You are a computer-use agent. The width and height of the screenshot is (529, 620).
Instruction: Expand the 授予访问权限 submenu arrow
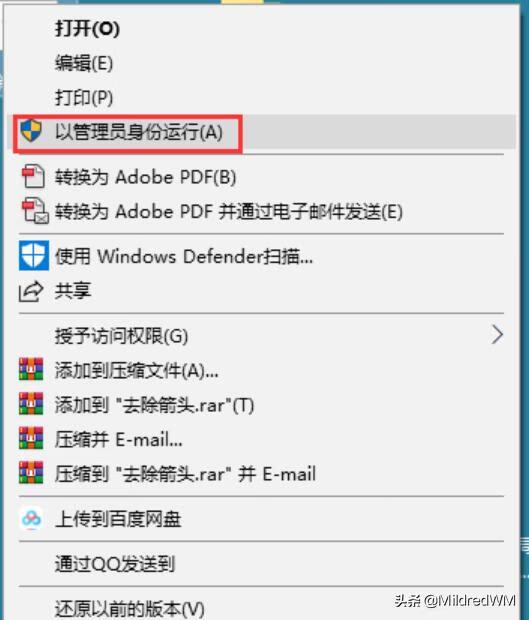point(497,335)
